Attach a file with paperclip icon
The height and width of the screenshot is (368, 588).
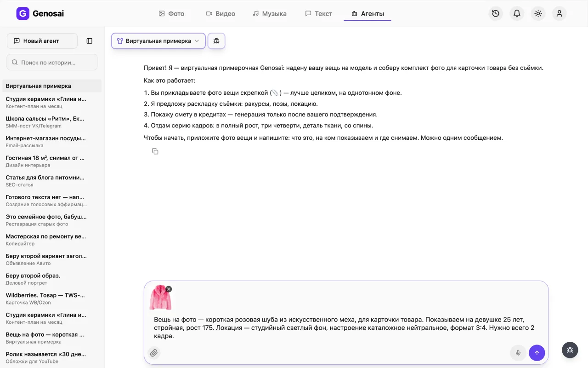point(154,353)
